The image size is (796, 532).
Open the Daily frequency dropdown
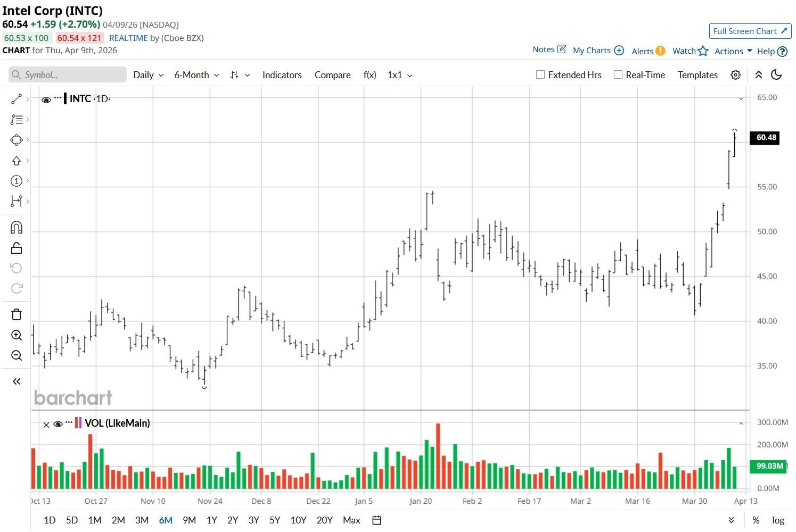point(148,75)
